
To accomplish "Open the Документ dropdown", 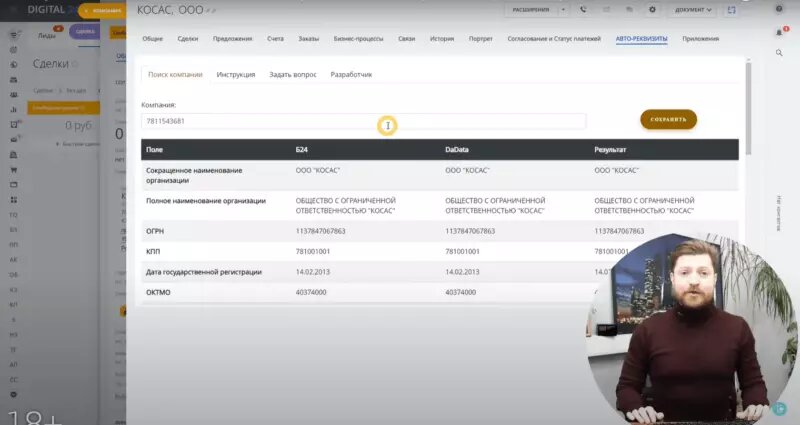I will pyautogui.click(x=693, y=10).
